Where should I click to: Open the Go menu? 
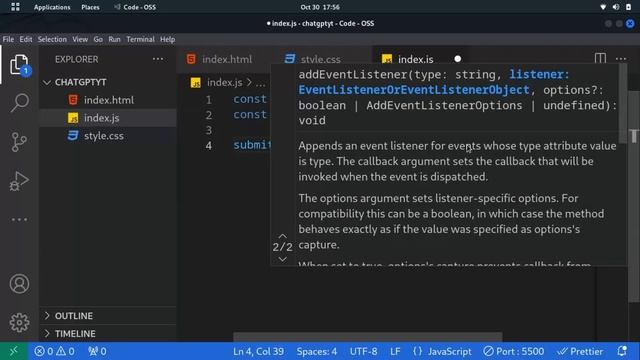tap(98, 39)
